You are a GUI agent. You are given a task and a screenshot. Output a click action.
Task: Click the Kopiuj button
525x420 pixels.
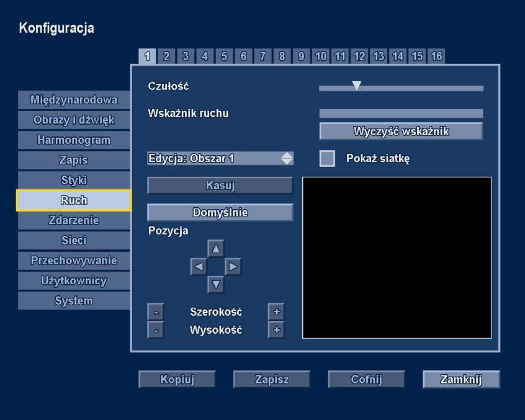click(x=177, y=379)
